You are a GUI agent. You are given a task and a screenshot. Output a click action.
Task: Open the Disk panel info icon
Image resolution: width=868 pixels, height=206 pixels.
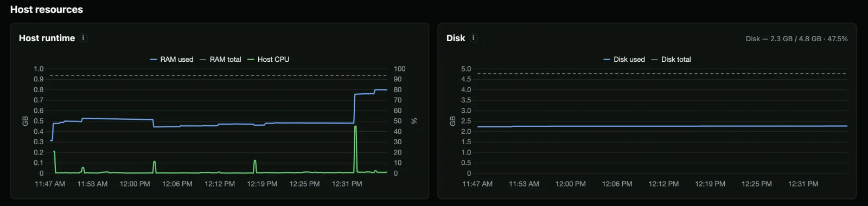click(x=474, y=38)
